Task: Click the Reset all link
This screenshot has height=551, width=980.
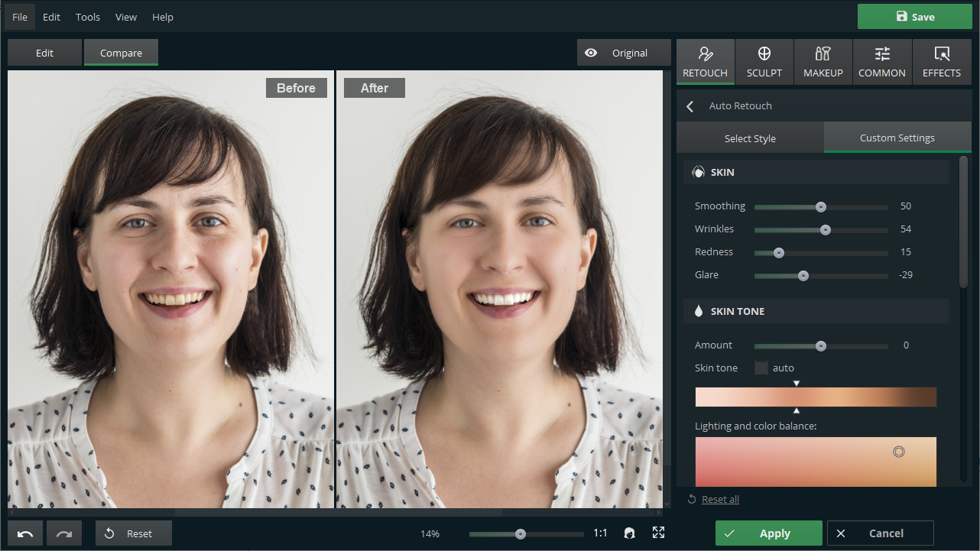Action: (720, 499)
